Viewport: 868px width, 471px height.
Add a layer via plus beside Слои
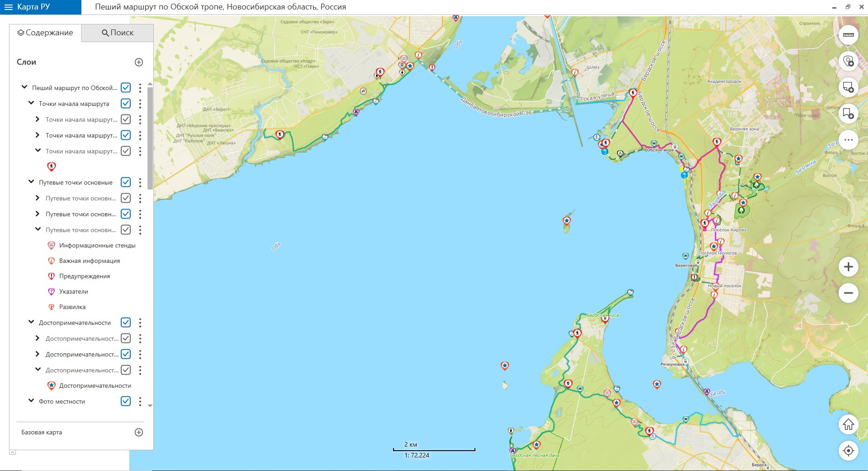[139, 62]
